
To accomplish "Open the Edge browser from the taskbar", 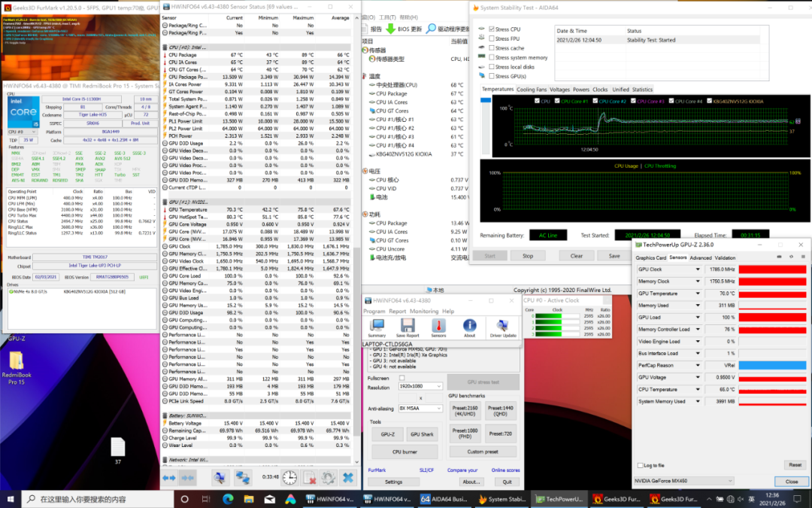I will [x=226, y=499].
